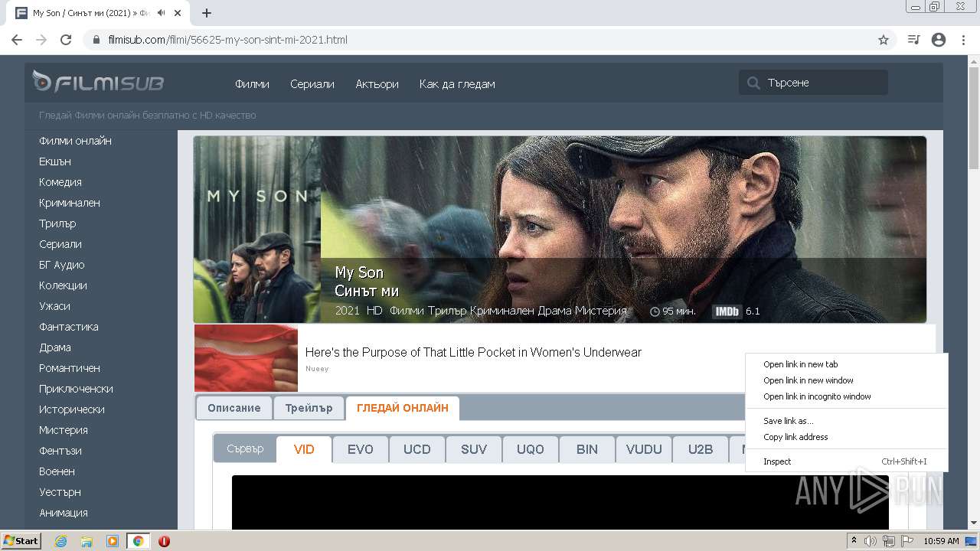Click the Търсене search field
This screenshot has width=980, height=551.
pyautogui.click(x=813, y=83)
